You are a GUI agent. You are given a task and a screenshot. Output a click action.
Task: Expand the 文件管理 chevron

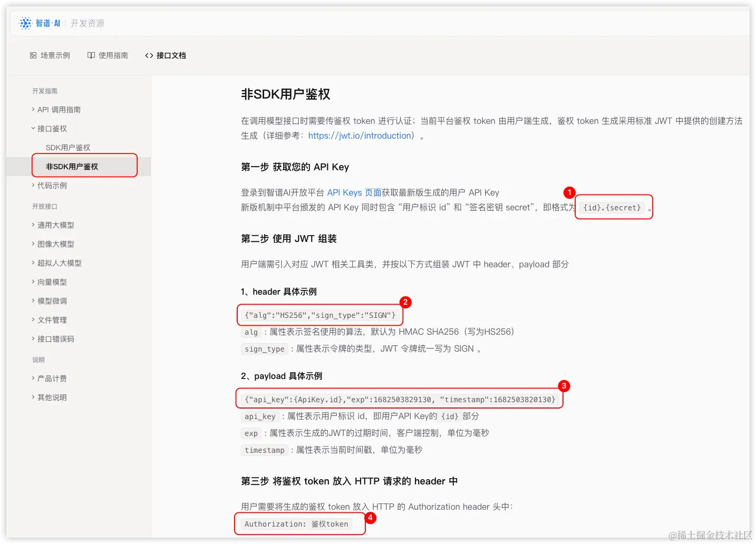pos(33,319)
